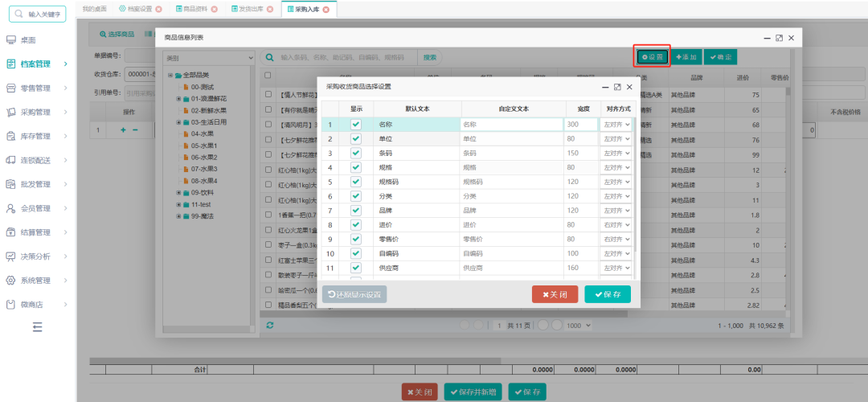Open the 类别 dropdown above the tree
The height and width of the screenshot is (402, 868).
(x=209, y=58)
